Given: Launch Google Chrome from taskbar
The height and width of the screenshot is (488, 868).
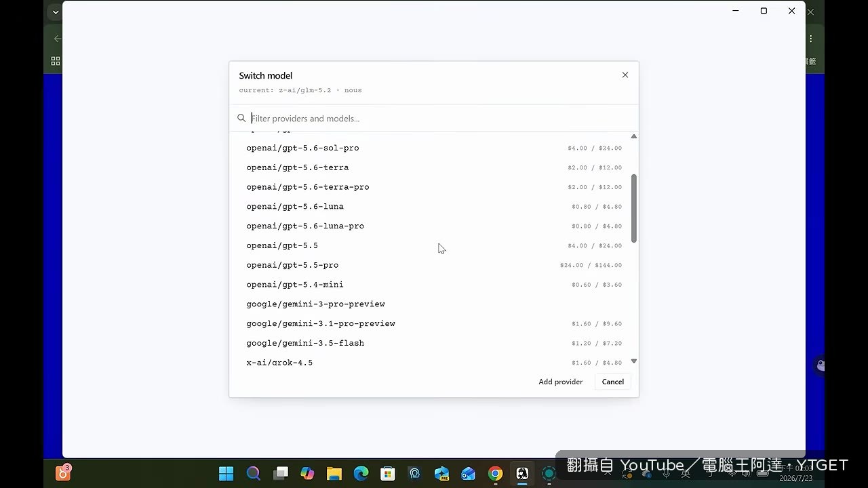Looking at the screenshot, I should (495, 473).
